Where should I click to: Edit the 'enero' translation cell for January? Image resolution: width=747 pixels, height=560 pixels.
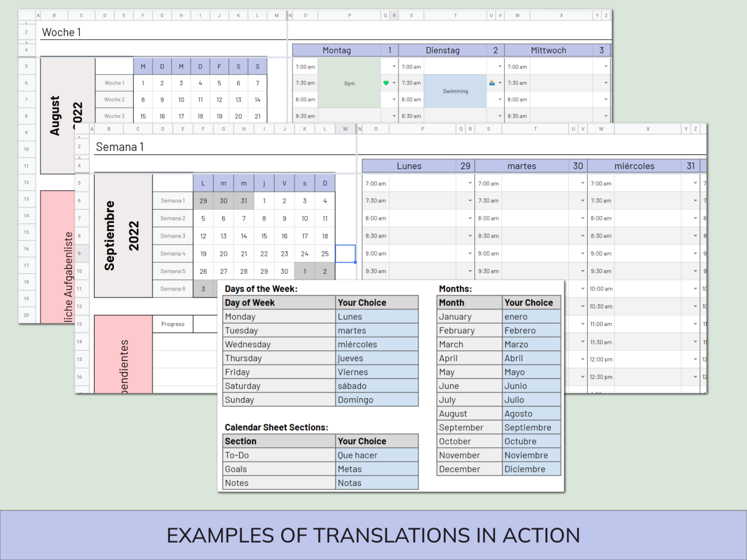531,317
